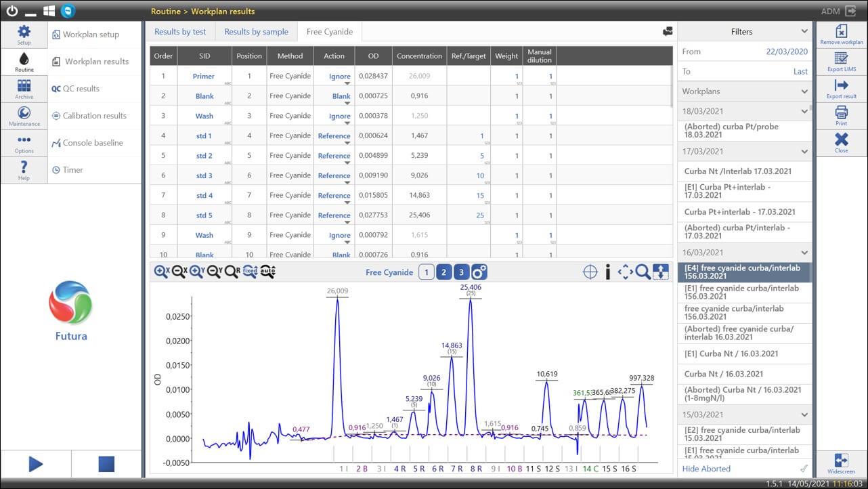Collapse the 18/03/2021 group
This screenshot has height=489, width=868.
(x=804, y=111)
